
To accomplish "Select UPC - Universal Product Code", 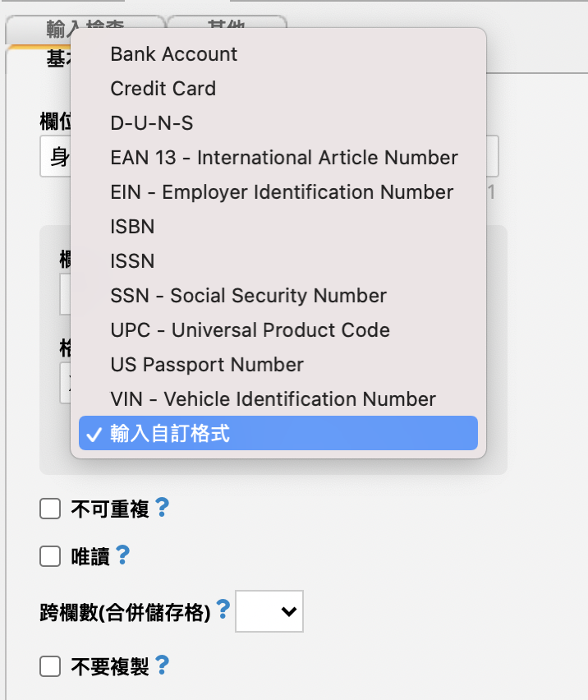I will point(250,330).
